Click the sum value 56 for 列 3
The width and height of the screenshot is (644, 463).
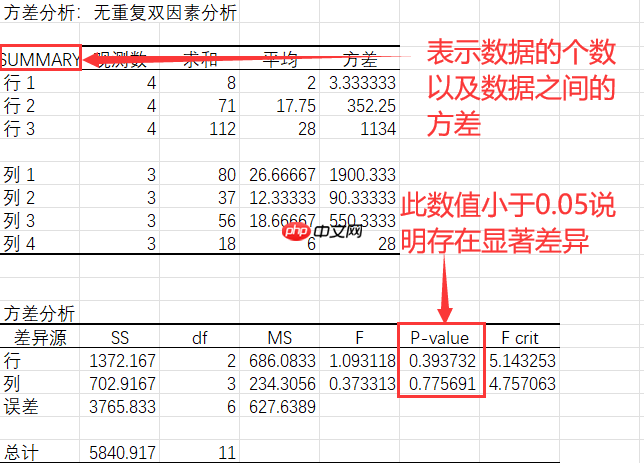pyautogui.click(x=227, y=221)
